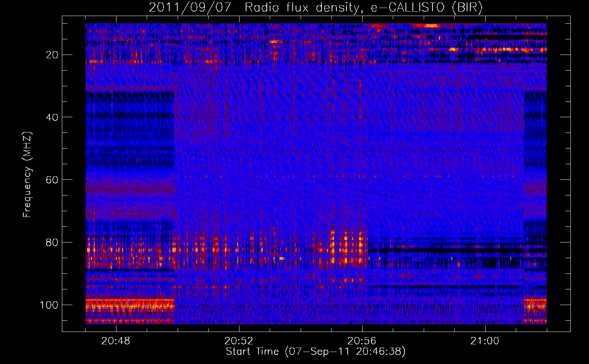Image resolution: width=589 pixels, height=364 pixels.
Task: Click the '20:52' time tick label
Action: [239, 341]
